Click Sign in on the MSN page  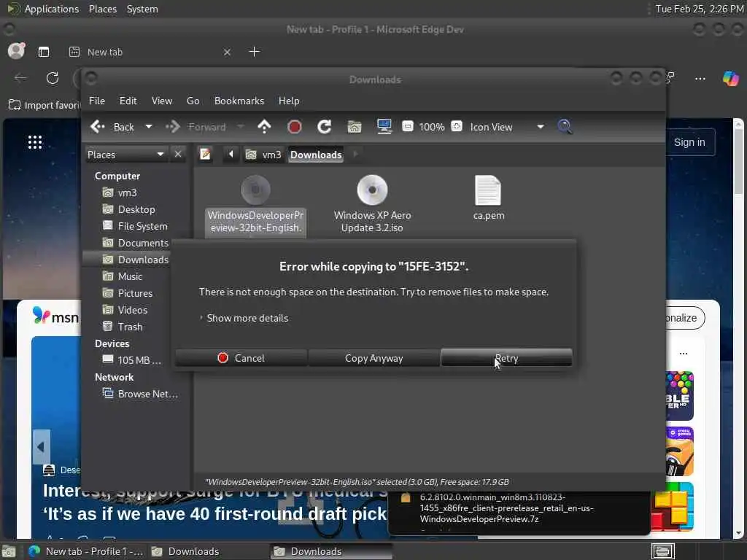[689, 142]
